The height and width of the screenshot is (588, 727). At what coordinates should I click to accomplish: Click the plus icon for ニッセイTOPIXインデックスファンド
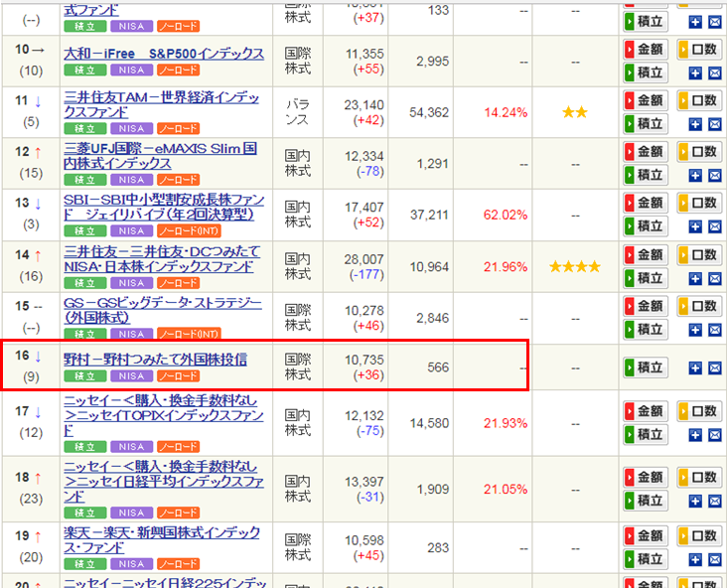tap(695, 435)
